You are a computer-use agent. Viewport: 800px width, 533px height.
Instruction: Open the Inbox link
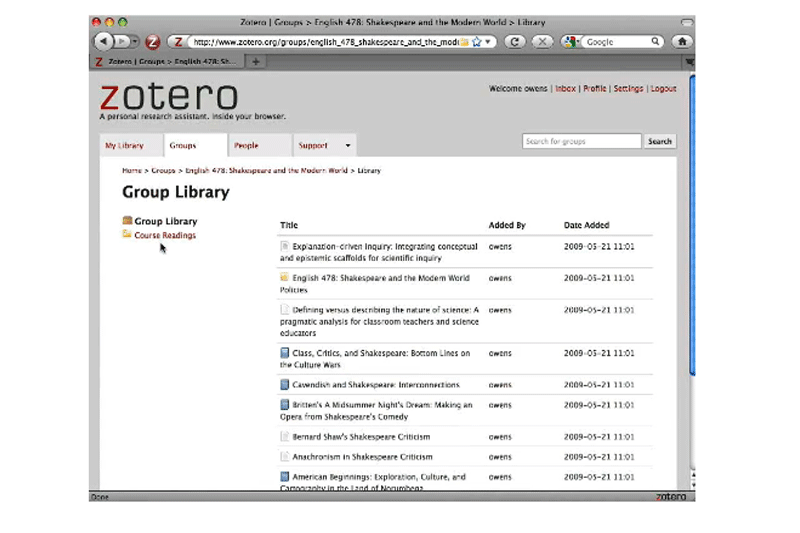tap(565, 88)
